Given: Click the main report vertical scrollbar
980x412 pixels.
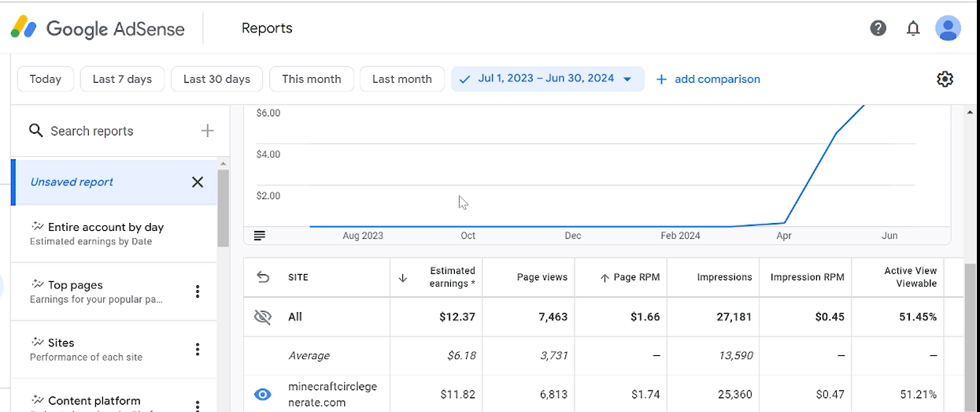Looking at the screenshot, I should click(970, 338).
